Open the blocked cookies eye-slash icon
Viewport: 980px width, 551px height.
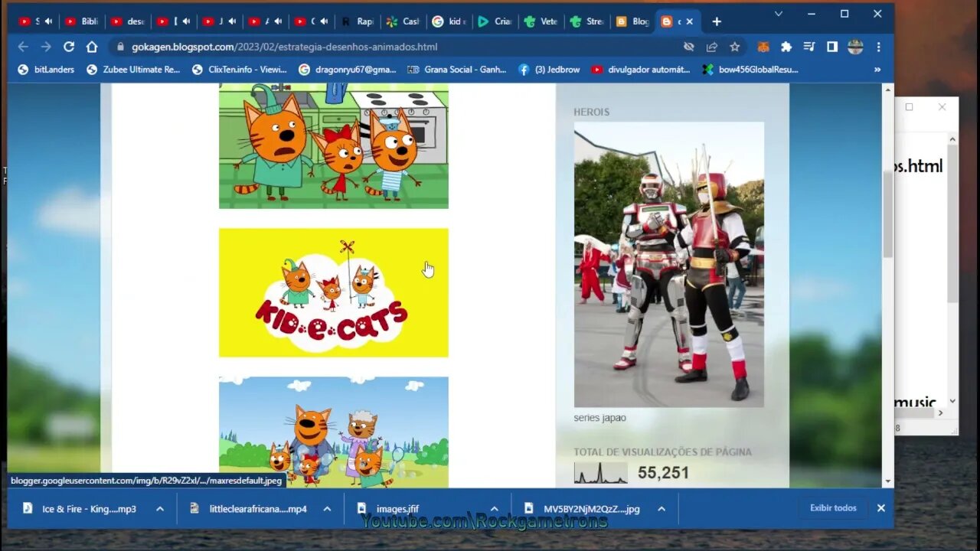click(689, 47)
